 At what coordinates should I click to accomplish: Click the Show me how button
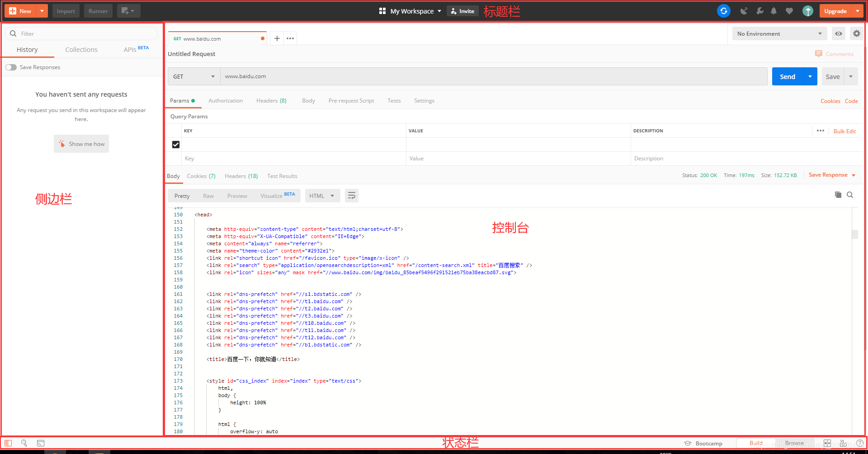click(x=81, y=144)
